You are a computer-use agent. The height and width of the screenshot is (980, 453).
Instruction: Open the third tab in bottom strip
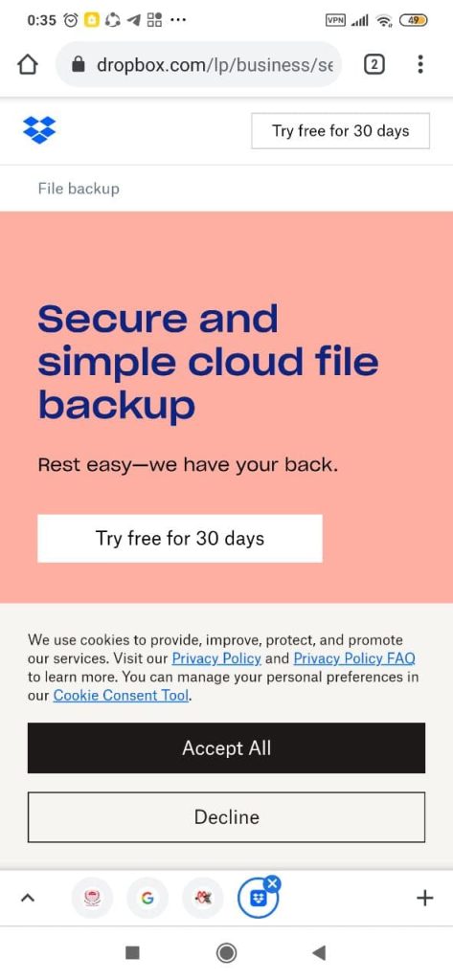pyautogui.click(x=203, y=898)
